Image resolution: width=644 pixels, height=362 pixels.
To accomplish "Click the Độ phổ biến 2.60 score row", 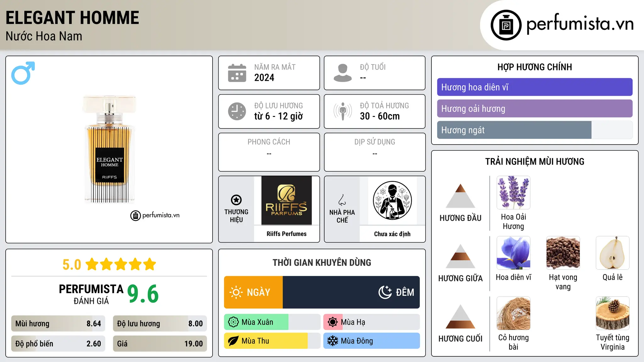I will coord(58,343).
